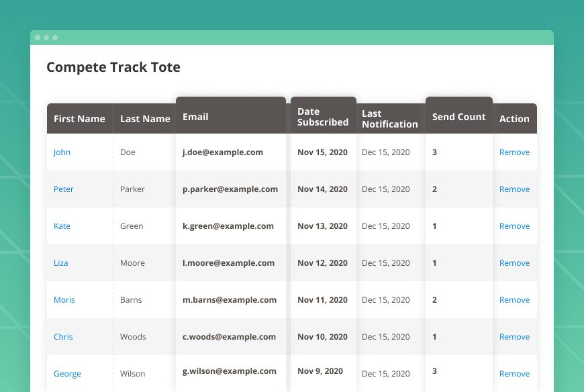Remove Moris Barns from the list
Image resolution: width=584 pixels, height=392 pixels.
coord(514,300)
